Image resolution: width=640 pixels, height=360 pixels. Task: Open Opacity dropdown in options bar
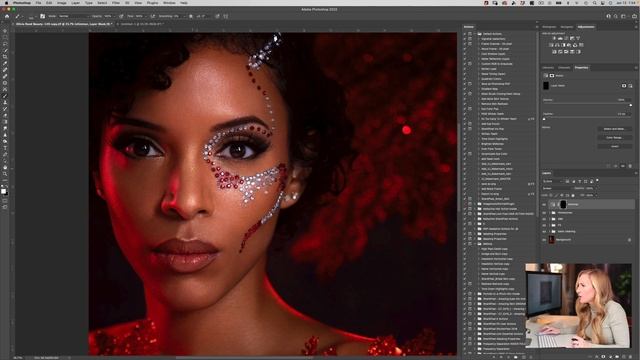coord(114,16)
